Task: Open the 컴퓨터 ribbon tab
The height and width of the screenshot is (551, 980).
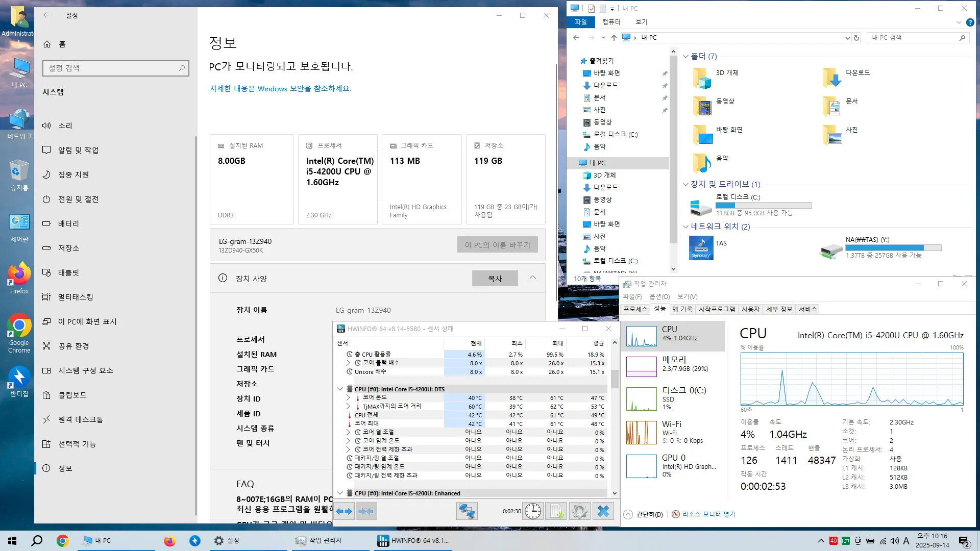Action: 611,22
